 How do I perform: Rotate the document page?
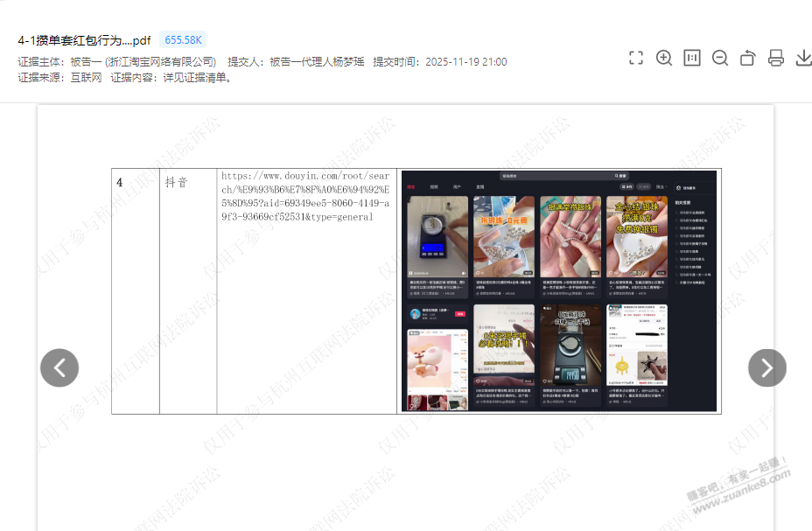coord(748,58)
